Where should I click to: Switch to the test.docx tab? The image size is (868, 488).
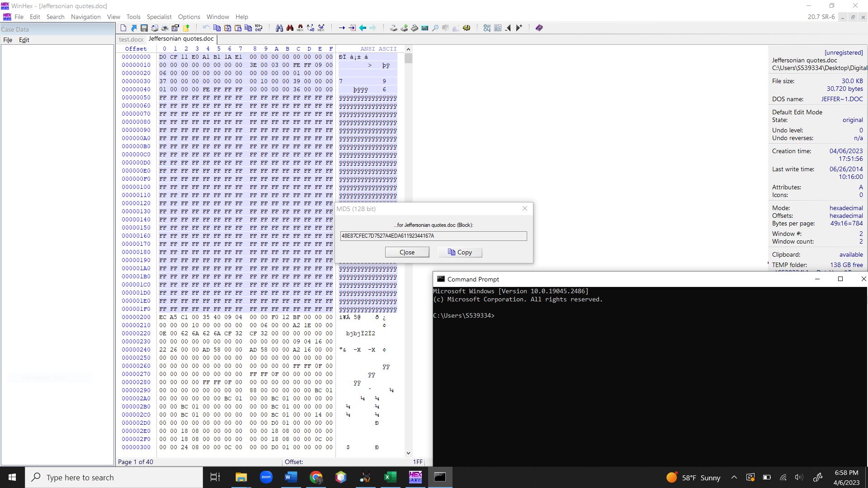tap(131, 39)
